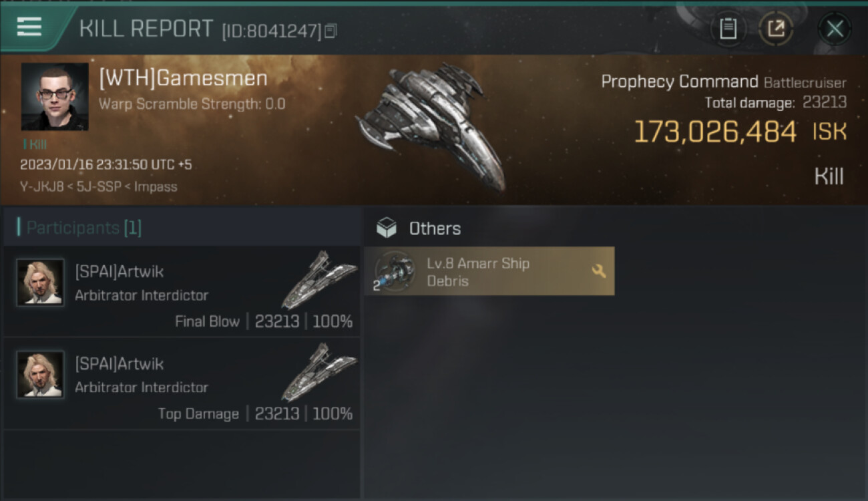Open the hamburger menu
The width and height of the screenshot is (868, 501).
tap(29, 27)
